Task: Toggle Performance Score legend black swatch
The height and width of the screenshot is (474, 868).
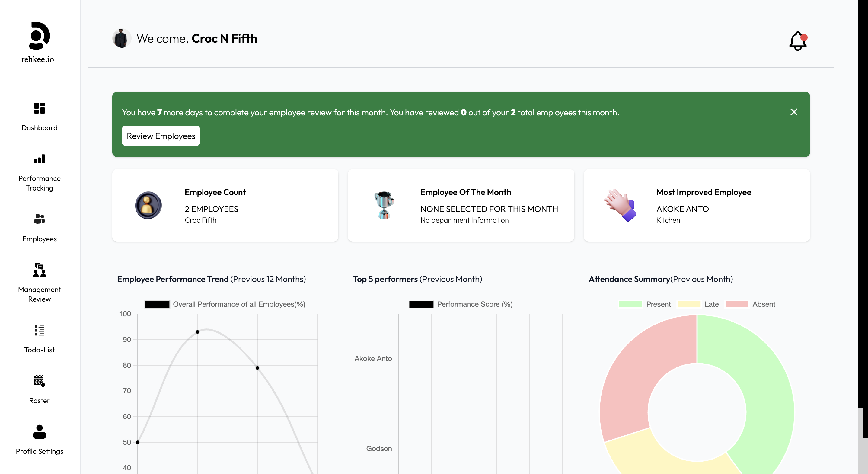Action: pos(421,304)
